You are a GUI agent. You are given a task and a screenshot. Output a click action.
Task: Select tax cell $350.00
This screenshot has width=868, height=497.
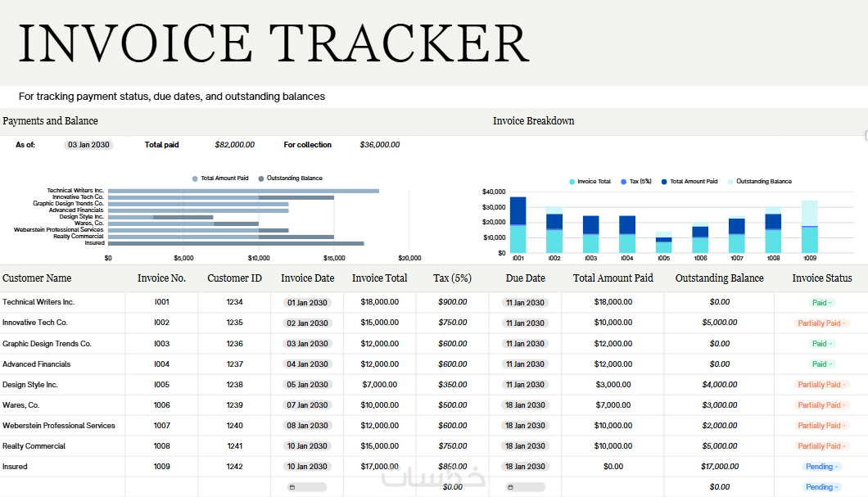(452, 385)
